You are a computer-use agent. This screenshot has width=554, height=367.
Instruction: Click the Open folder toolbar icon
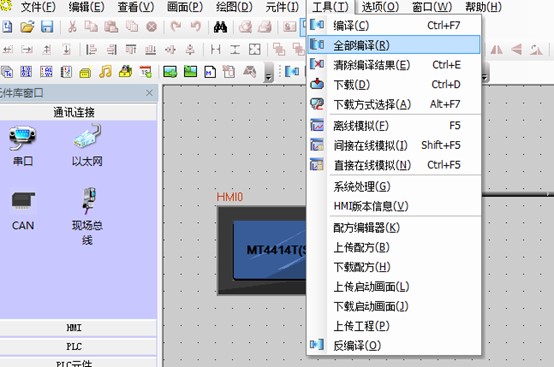(27, 27)
